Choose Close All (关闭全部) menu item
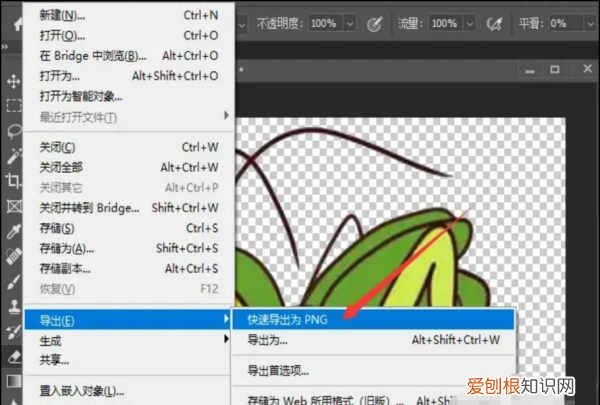 coord(129,167)
